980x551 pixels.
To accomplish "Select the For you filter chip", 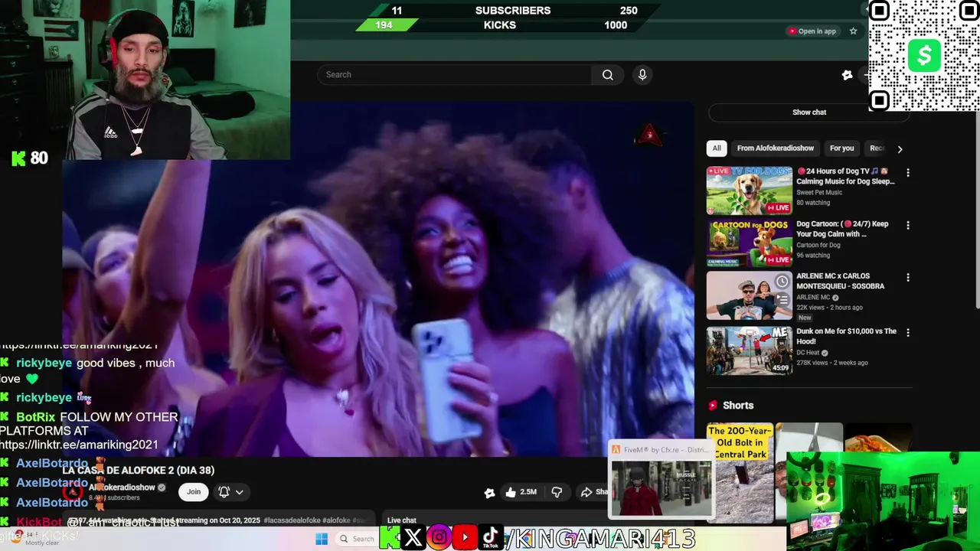I will [x=841, y=148].
